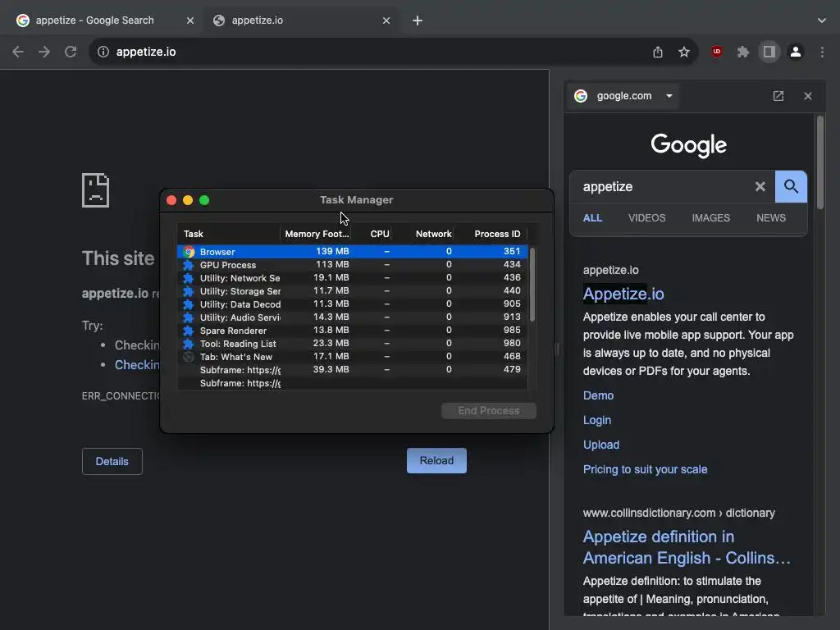This screenshot has width=840, height=630.
Task: Click the sad page error icon
Action: pos(95,190)
